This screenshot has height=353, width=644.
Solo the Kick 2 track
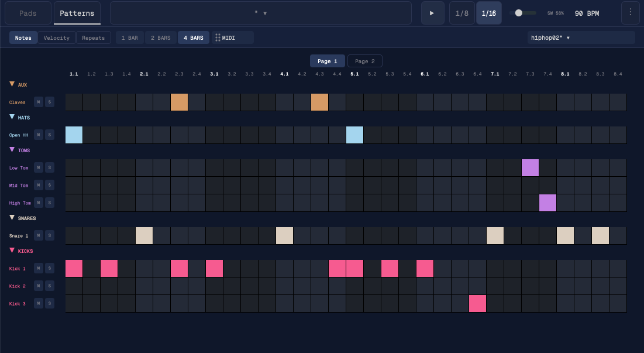tap(50, 286)
